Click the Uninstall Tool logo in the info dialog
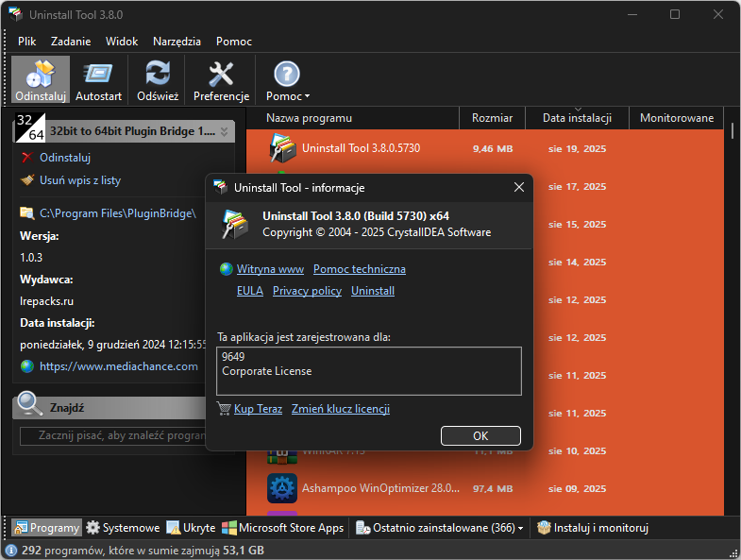The width and height of the screenshot is (741, 560). pos(235,224)
